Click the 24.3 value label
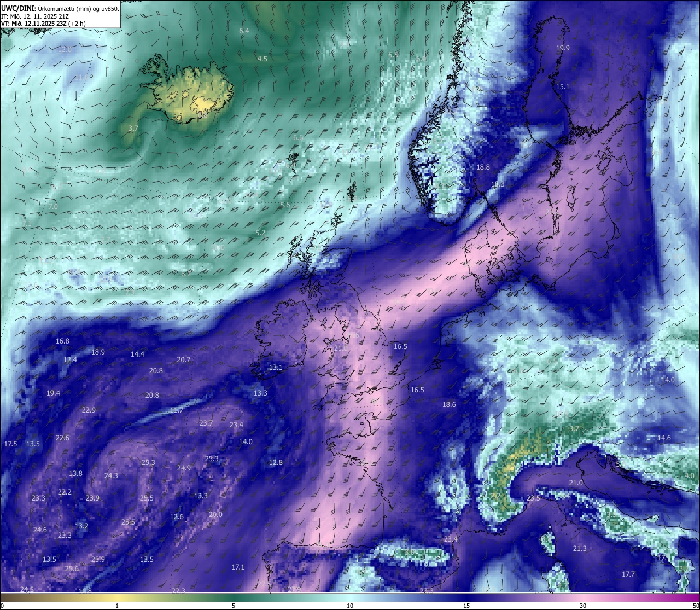This screenshot has width=700, height=610. (x=111, y=476)
